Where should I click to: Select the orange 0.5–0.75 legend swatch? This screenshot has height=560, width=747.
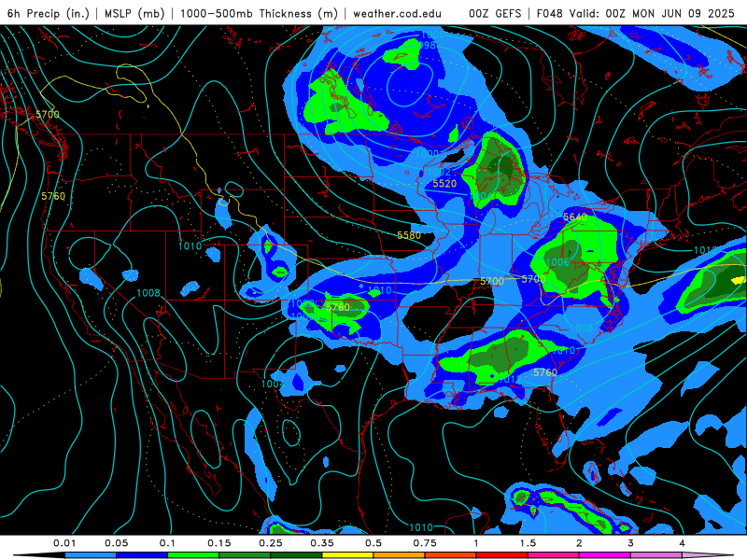(400, 555)
